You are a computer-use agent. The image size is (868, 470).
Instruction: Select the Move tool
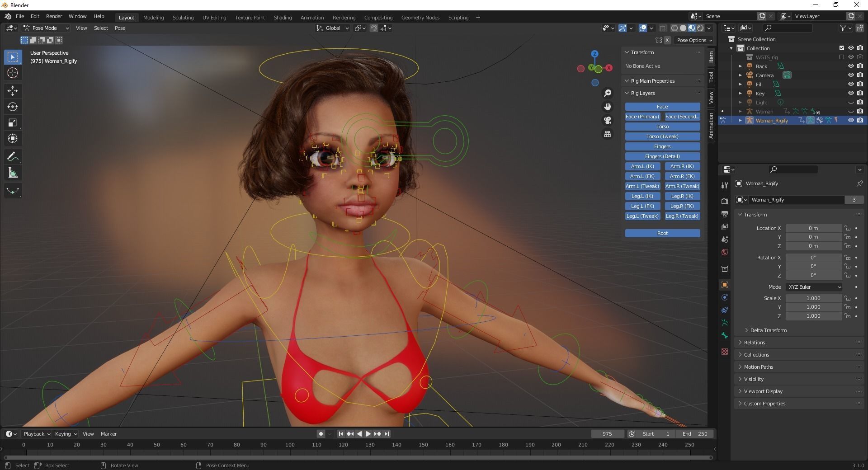pos(13,91)
